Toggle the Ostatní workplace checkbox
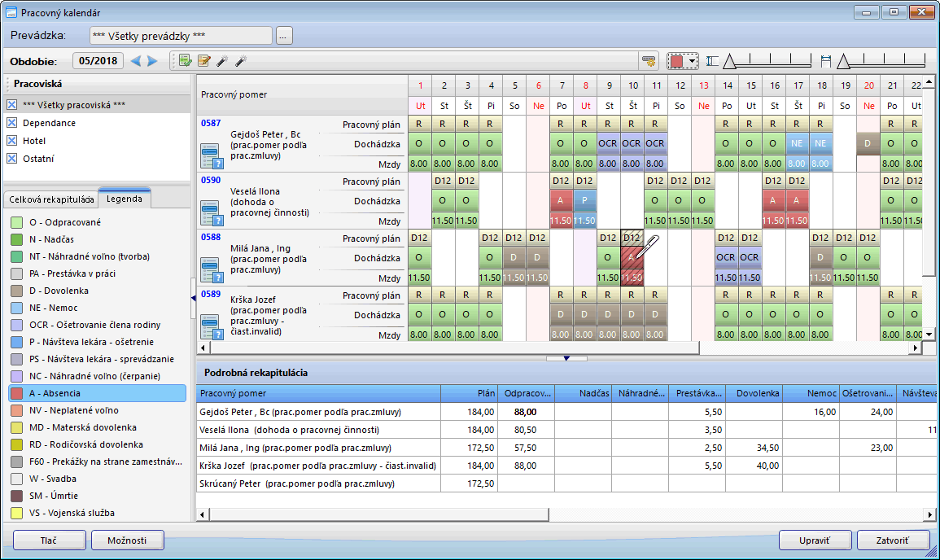 (x=11, y=159)
